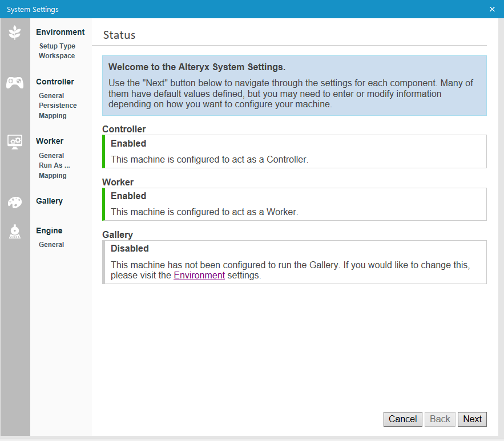Click the Enabled status under Controller
This screenshot has width=504, height=441.
pos(128,144)
